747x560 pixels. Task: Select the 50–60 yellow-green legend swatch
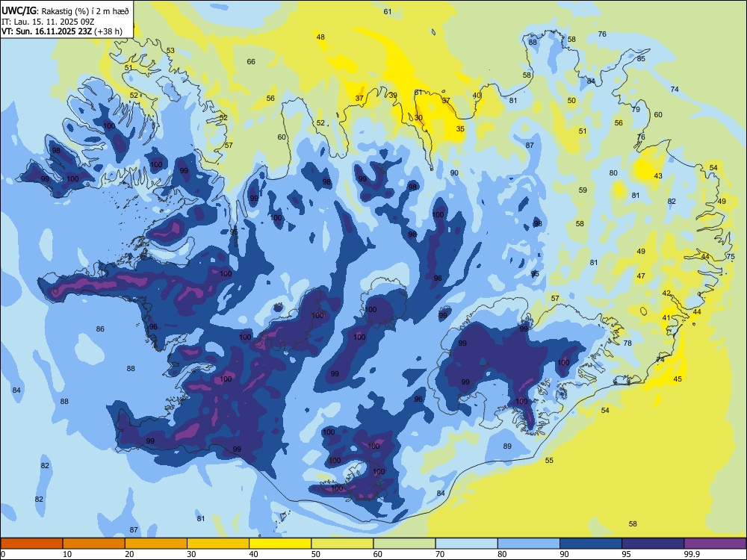pos(342,544)
